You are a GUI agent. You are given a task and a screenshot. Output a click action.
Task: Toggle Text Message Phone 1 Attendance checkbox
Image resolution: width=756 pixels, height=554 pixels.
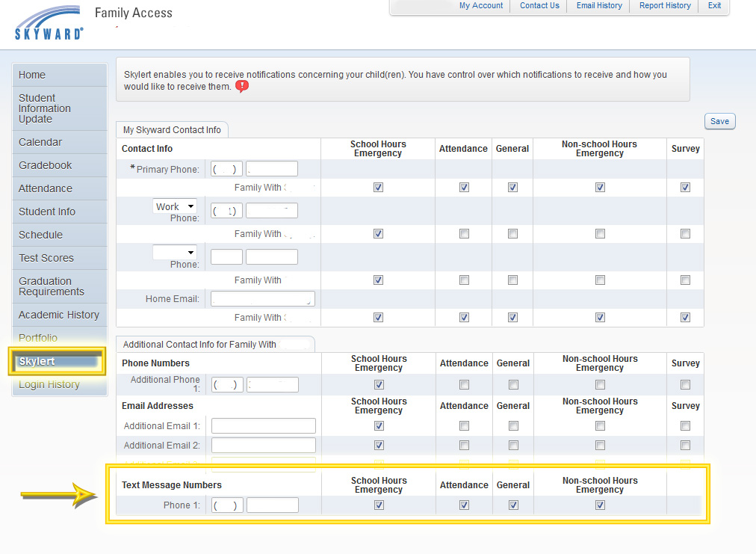tap(464, 505)
